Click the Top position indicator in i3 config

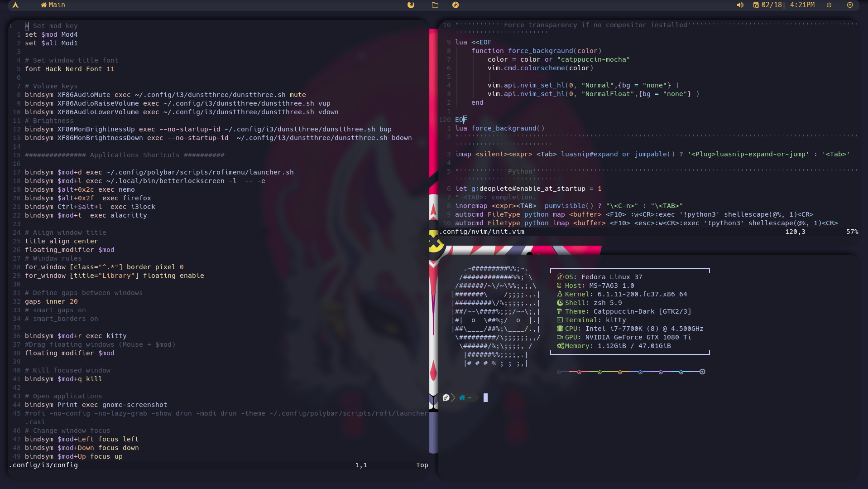tap(422, 465)
